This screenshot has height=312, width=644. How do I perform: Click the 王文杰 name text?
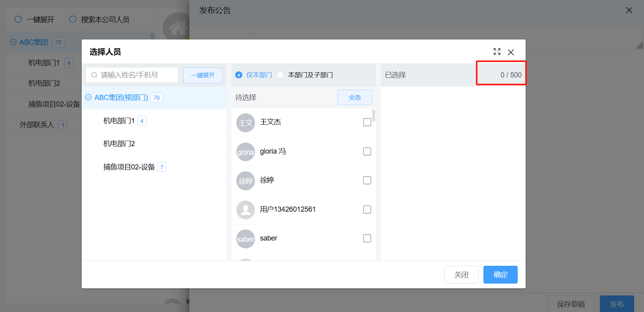pos(270,122)
